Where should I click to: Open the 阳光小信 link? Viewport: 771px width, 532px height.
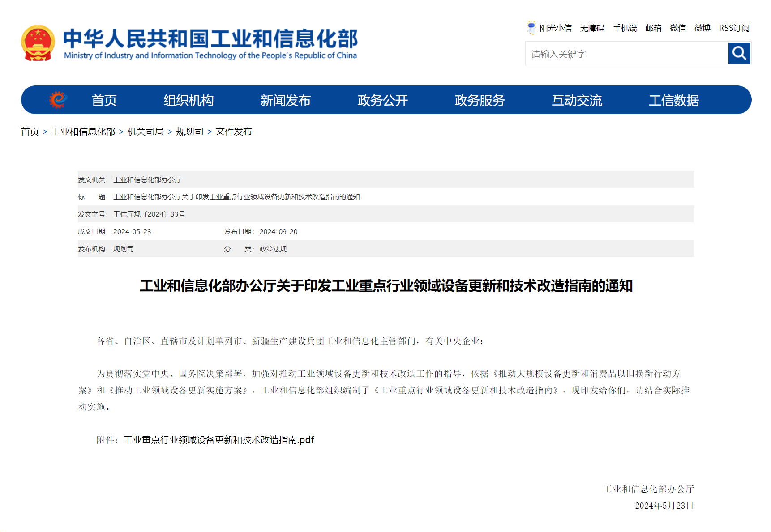tap(556, 28)
